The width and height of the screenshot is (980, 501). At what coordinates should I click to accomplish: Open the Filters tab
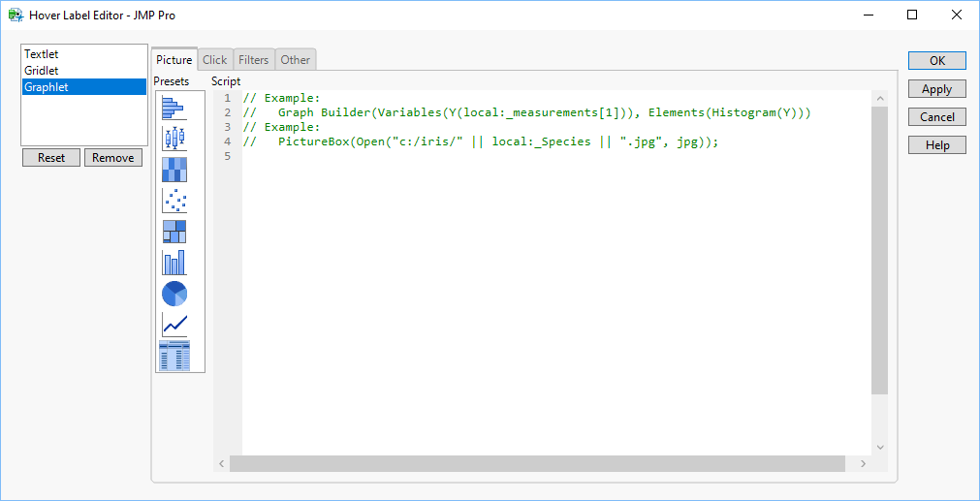[x=254, y=60]
